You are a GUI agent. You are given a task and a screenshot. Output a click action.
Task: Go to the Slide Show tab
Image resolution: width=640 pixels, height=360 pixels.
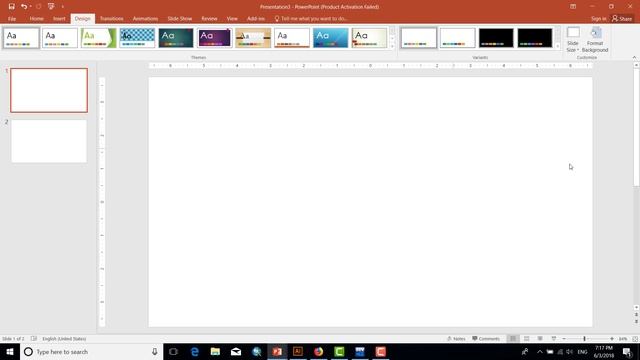(180, 19)
